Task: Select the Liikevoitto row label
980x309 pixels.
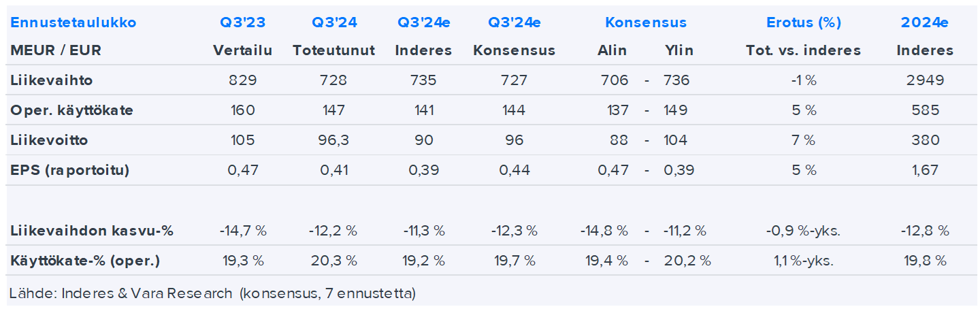Action: (50, 140)
